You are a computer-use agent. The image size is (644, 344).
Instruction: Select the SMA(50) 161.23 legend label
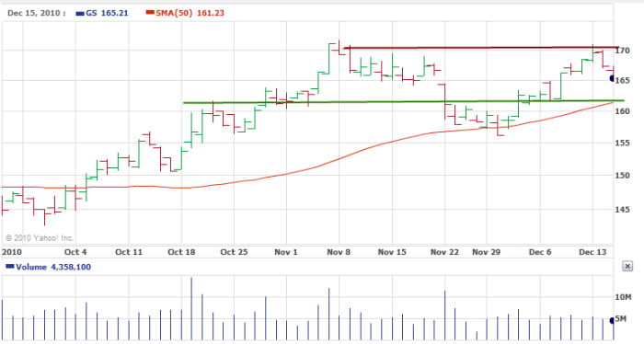pyautogui.click(x=190, y=13)
